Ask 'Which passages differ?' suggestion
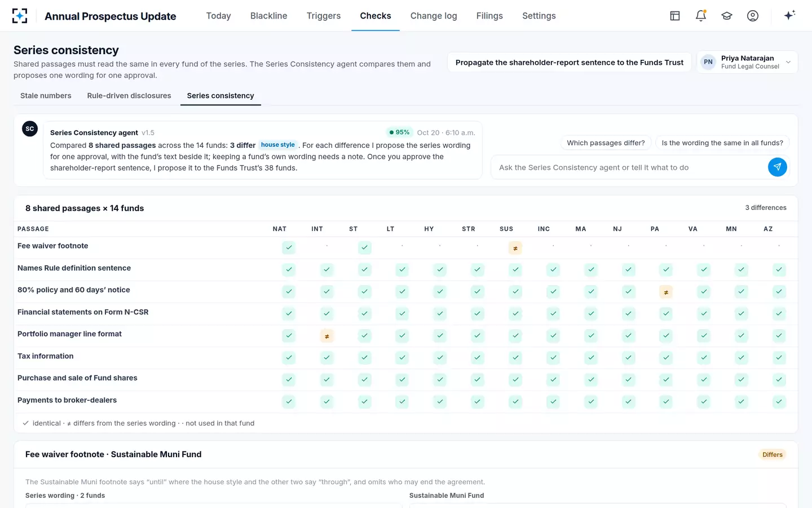The height and width of the screenshot is (508, 812). (606, 143)
